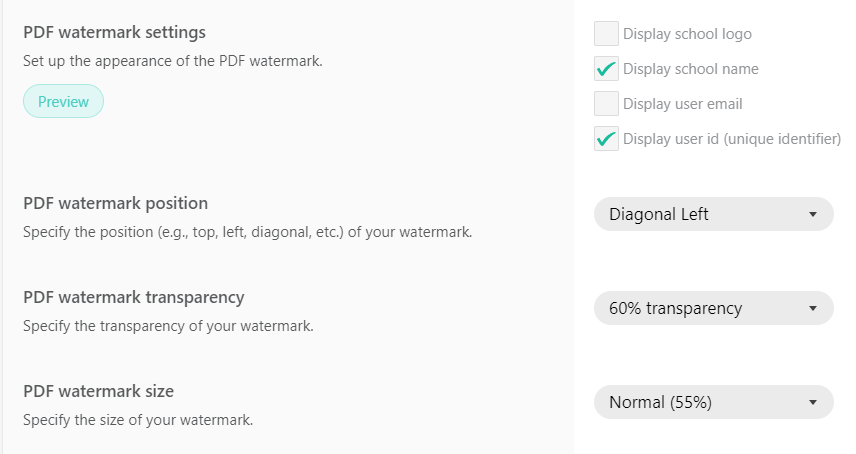Click the 'Specify the transparency' description text
Viewport: 856px width, 454px height.
tap(168, 326)
